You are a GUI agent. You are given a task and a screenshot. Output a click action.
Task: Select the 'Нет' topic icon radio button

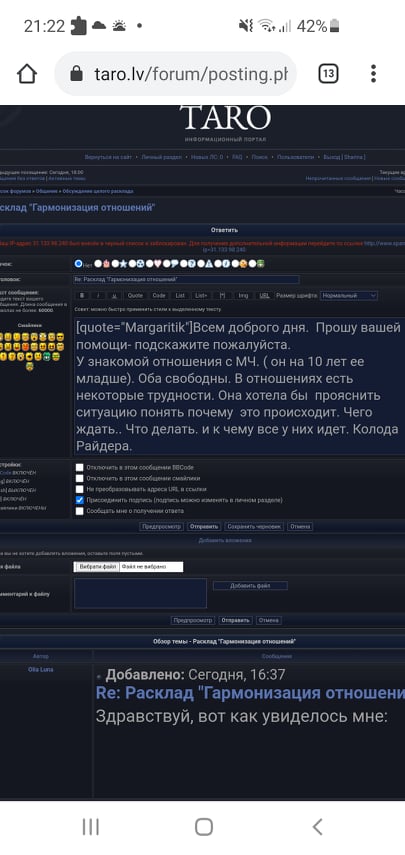click(78, 264)
